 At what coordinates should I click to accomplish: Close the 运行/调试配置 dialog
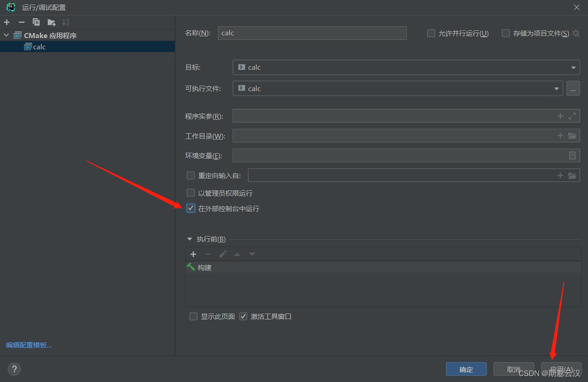coord(577,7)
